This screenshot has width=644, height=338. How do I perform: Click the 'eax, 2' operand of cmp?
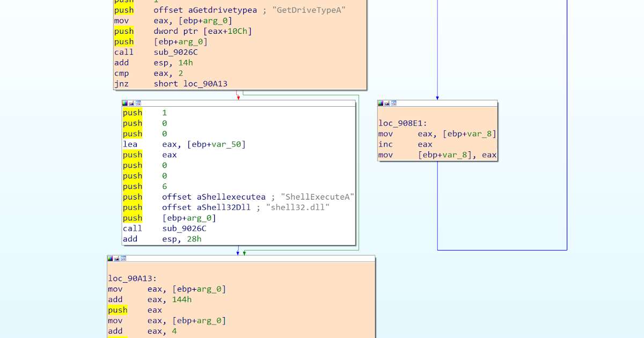(169, 73)
